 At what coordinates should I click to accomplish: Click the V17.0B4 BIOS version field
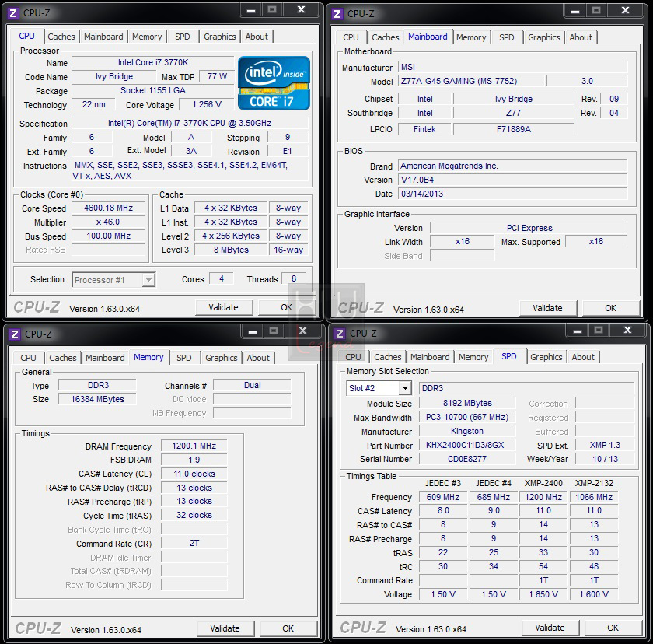click(x=512, y=180)
